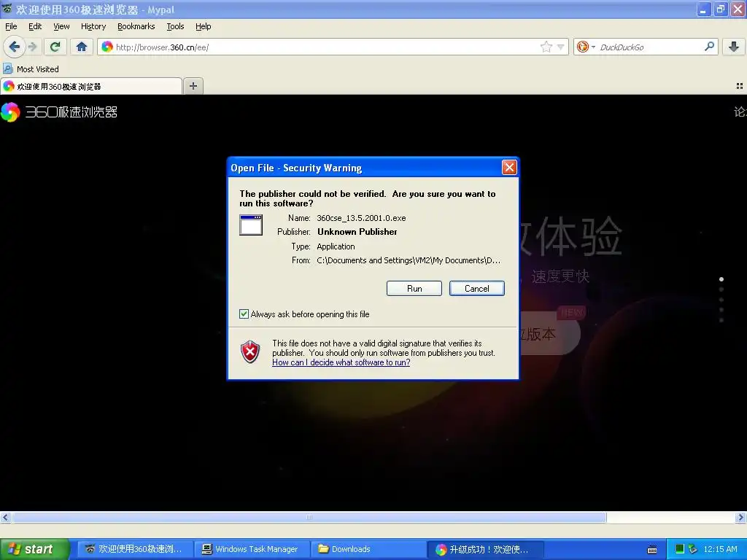Open the Windows Start menu

34,549
